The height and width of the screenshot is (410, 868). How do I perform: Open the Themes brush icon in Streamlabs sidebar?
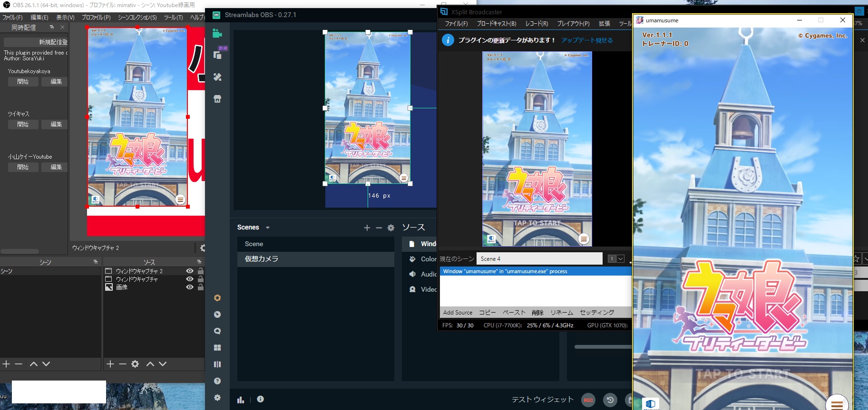click(217, 77)
